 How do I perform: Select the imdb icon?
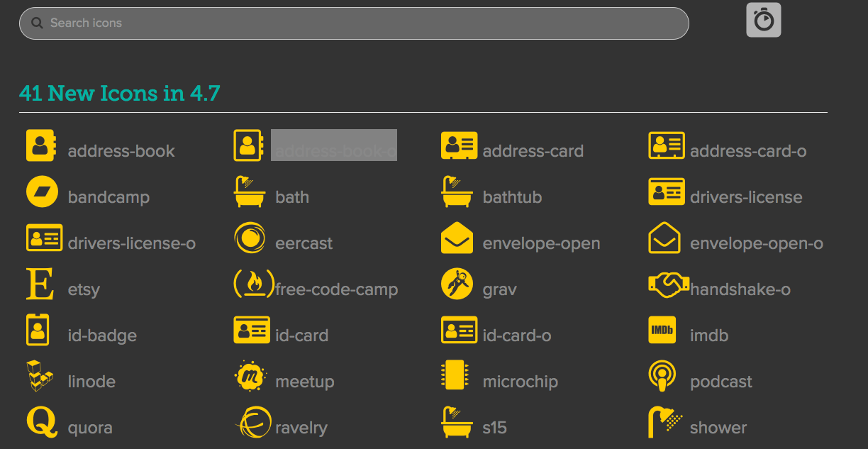662,330
